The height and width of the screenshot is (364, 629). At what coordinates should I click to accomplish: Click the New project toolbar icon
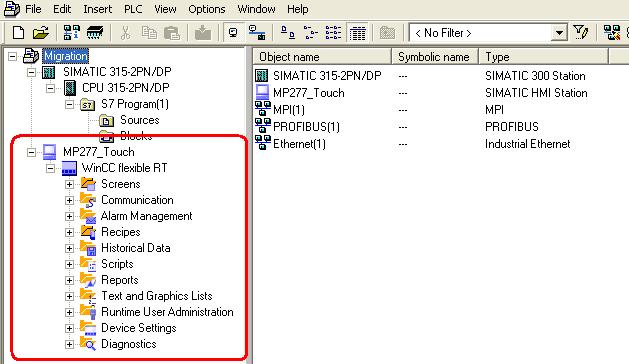pyautogui.click(x=18, y=33)
